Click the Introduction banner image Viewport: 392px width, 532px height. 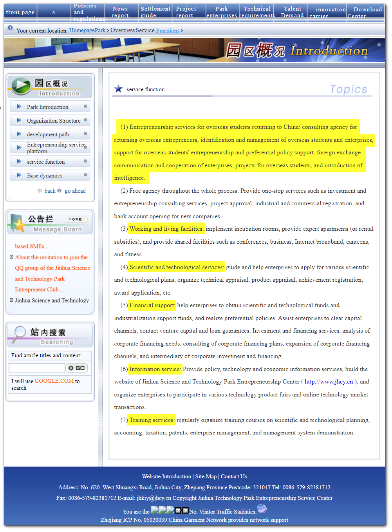coord(194,50)
